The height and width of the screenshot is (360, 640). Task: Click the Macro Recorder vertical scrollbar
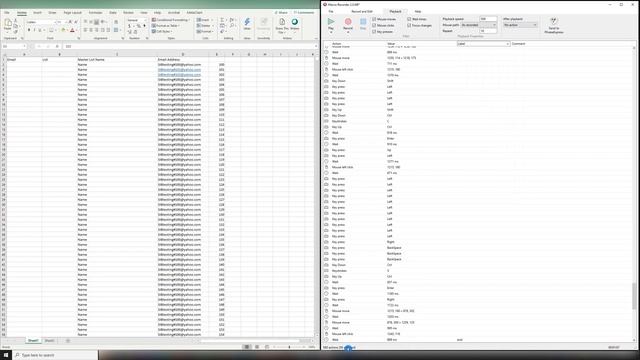634,296
